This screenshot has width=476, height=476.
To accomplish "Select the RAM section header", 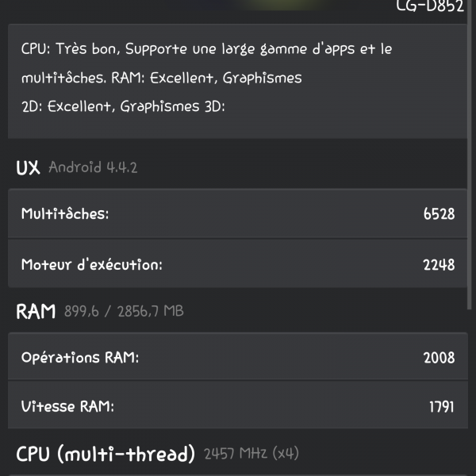I will (x=36, y=311).
